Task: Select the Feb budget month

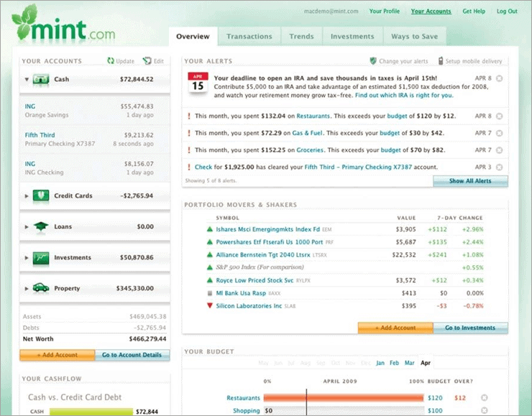Action: tap(394, 363)
